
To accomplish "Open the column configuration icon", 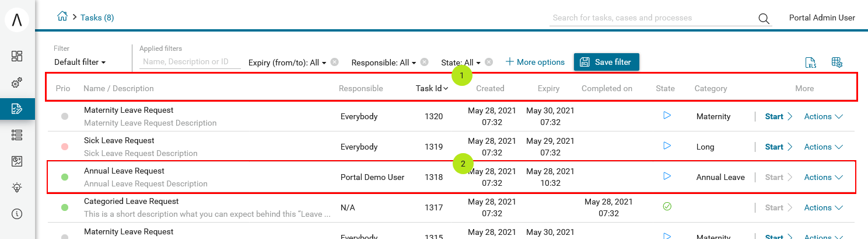I will (x=837, y=63).
